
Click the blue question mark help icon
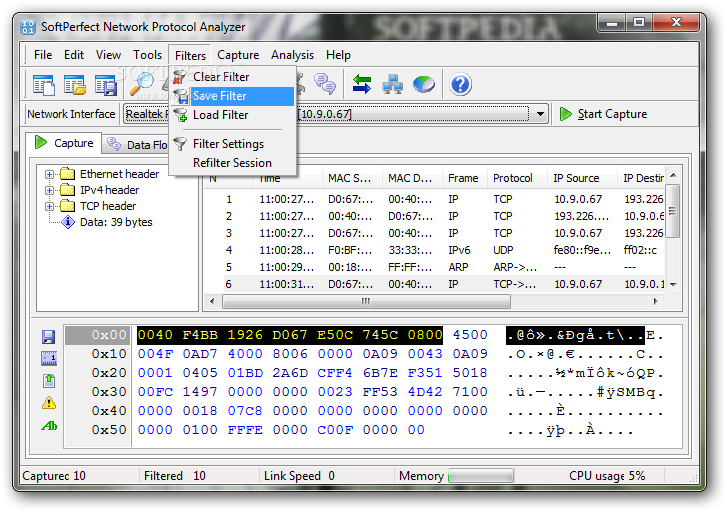pyautogui.click(x=460, y=84)
